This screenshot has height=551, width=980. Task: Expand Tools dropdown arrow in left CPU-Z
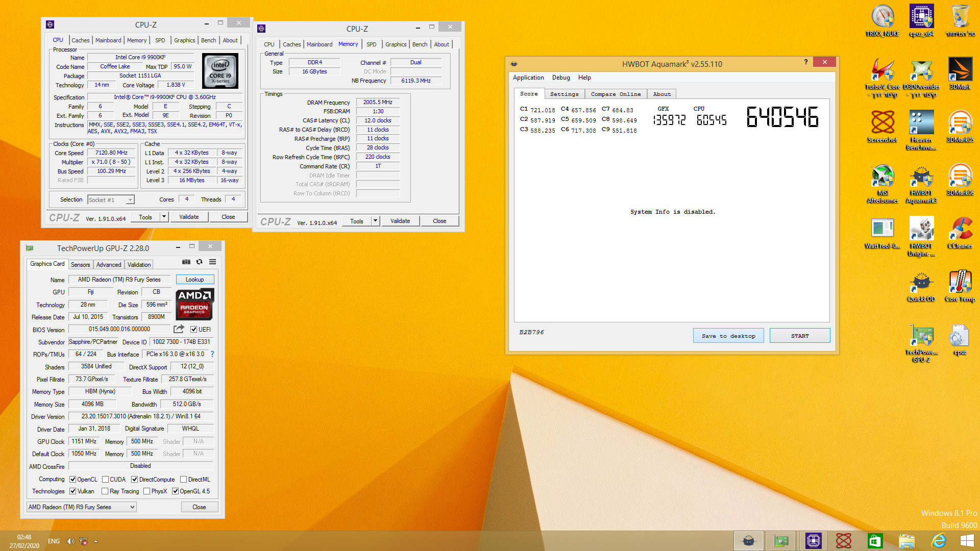tap(164, 217)
